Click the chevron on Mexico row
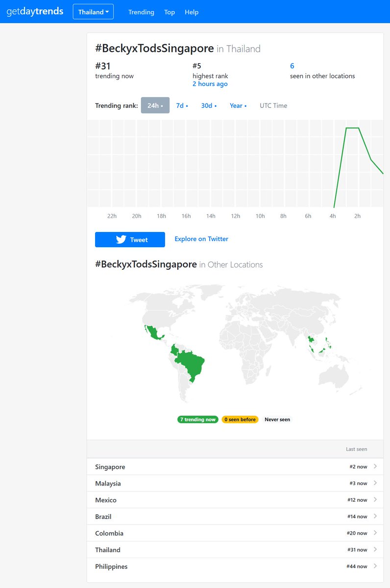Viewport: 390px width, 588px height. (375, 500)
